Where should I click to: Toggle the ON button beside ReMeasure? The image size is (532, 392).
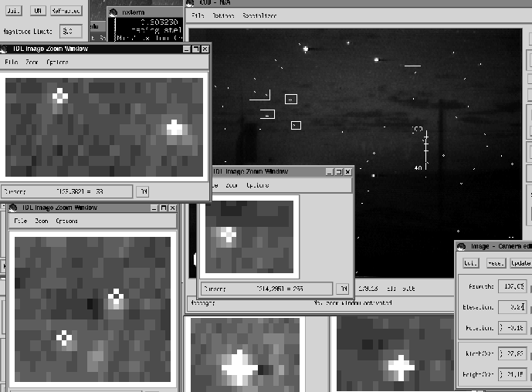pyautogui.click(x=38, y=11)
